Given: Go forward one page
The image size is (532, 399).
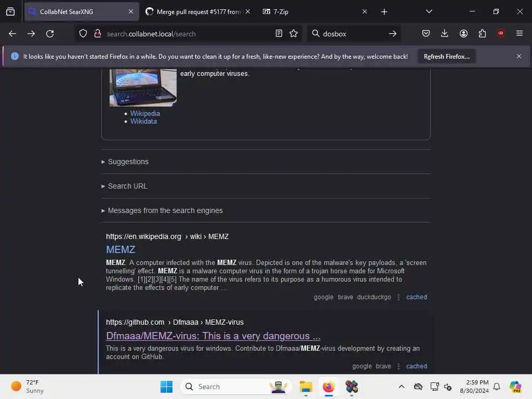Looking at the screenshot, I should (x=31, y=34).
